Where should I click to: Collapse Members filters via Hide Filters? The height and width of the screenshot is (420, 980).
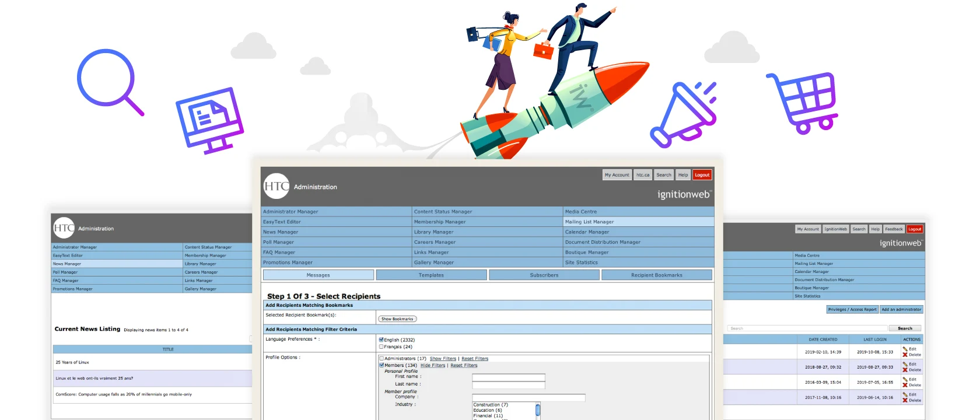(432, 366)
